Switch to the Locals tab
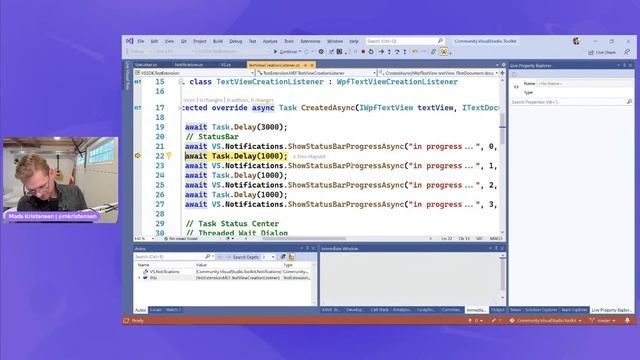The image size is (640, 360). [x=156, y=310]
